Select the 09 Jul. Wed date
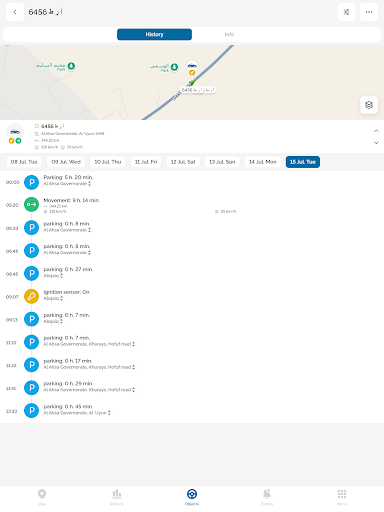Image resolution: width=384 pixels, height=512 pixels. [x=66, y=162]
